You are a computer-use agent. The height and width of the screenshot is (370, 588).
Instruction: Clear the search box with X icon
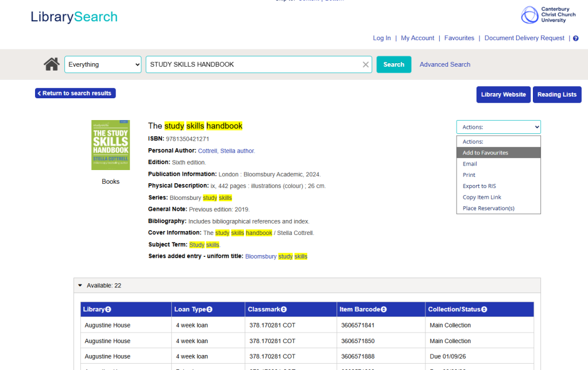(366, 64)
